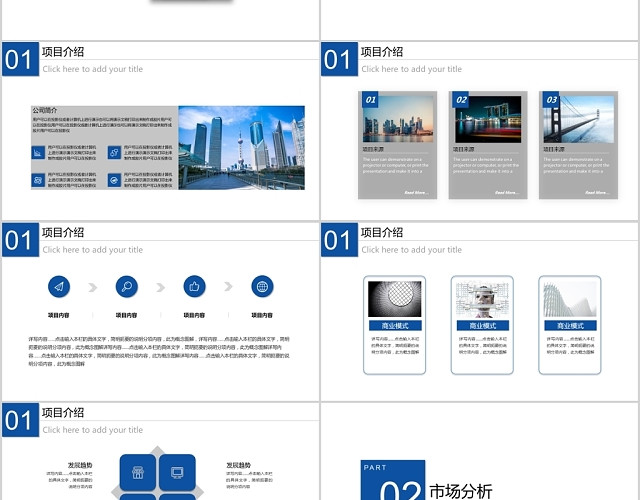Click chevron arrow after paper plane icon

(93, 287)
